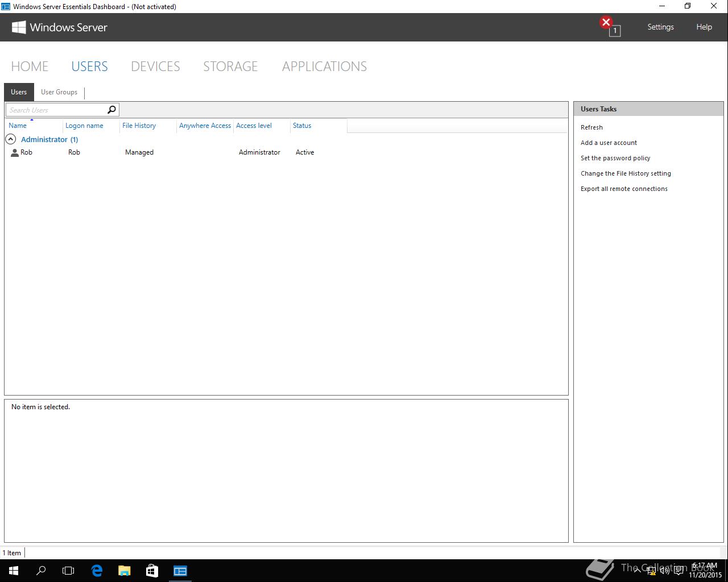Select the Rob user row name

(x=26, y=152)
